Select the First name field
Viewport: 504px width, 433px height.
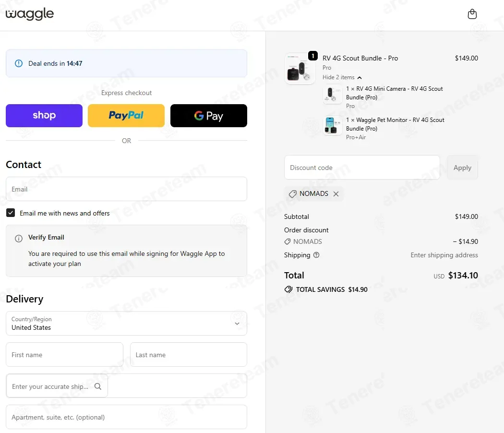coord(65,355)
